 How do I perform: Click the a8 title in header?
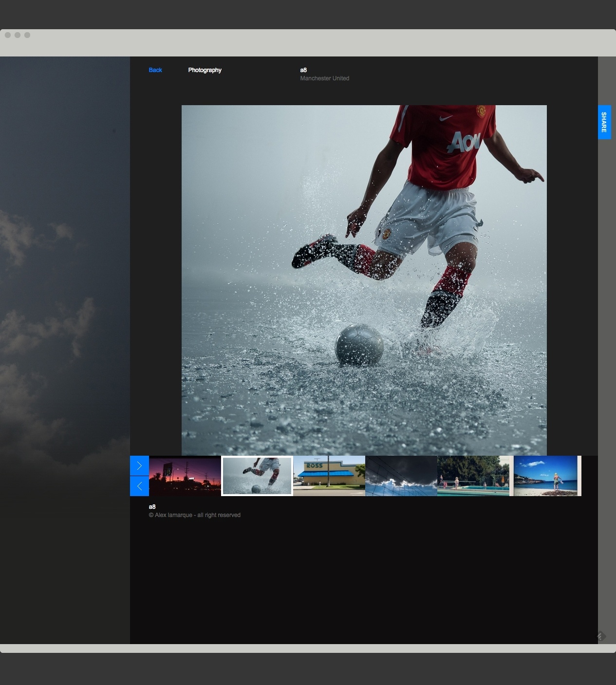303,70
